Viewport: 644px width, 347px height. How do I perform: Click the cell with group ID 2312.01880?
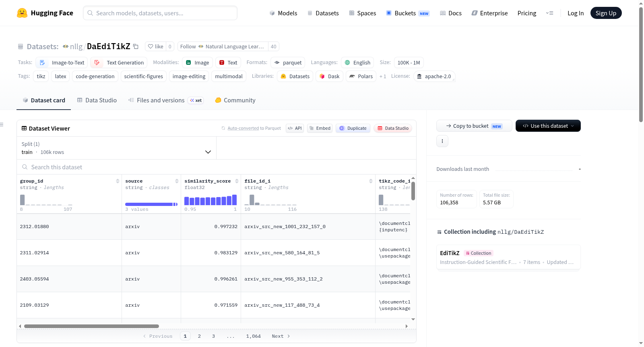(x=69, y=226)
